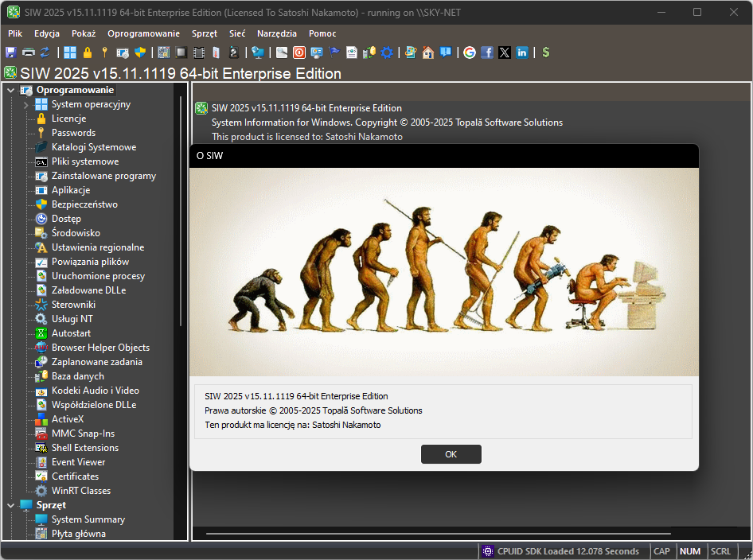Click the evolution image in O SIW dialog
Screen dimensions: 753x560
click(x=443, y=271)
